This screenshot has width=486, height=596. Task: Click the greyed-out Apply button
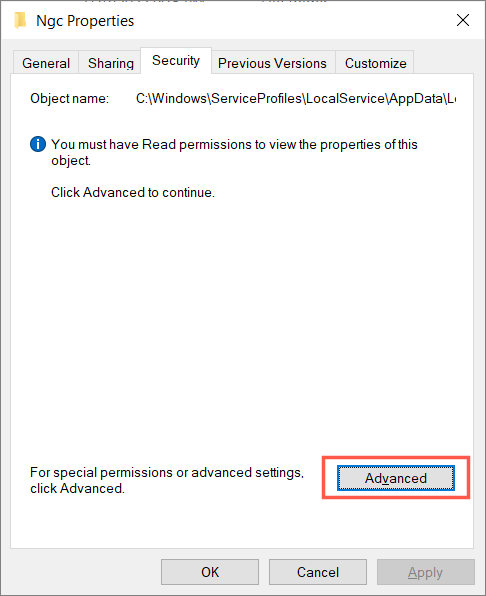tap(426, 572)
